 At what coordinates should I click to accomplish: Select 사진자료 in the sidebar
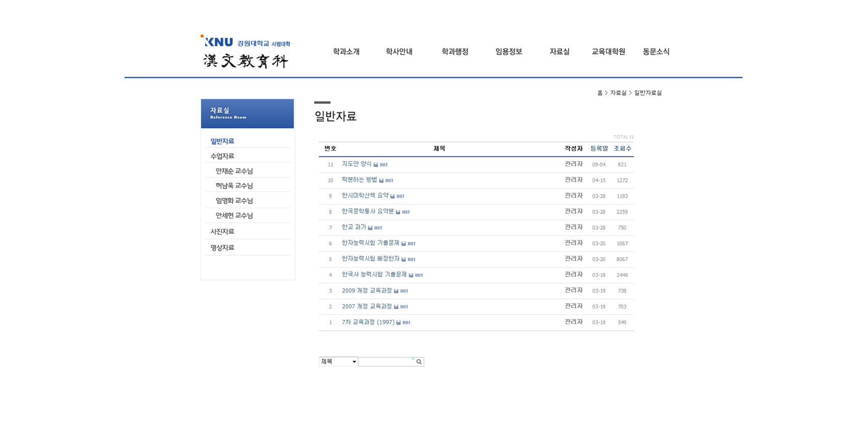[222, 232]
